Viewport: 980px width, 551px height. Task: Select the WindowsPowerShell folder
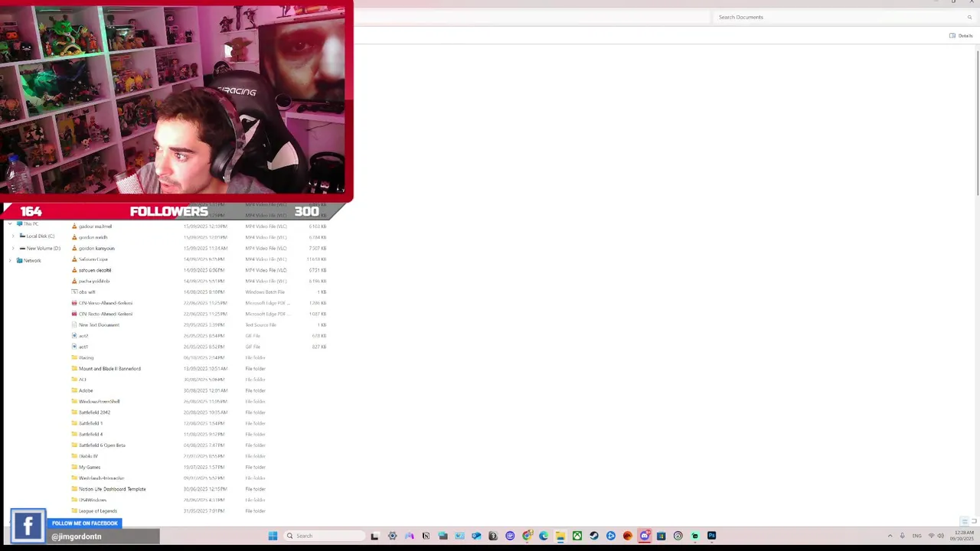point(99,402)
